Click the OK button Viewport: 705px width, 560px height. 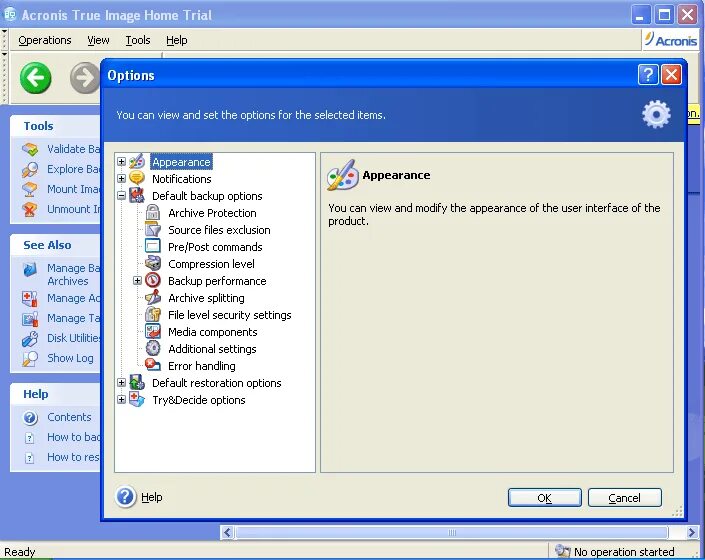(x=544, y=498)
